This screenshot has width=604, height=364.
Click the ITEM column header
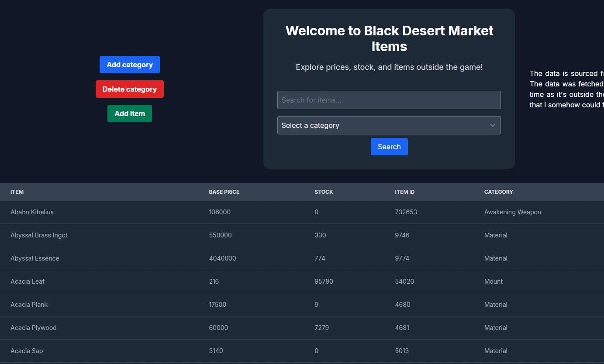(17, 192)
